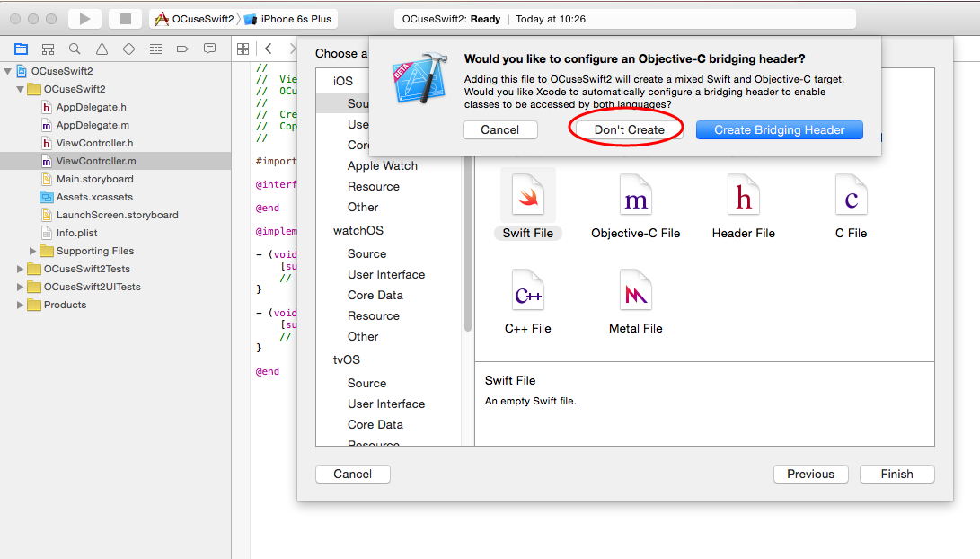The height and width of the screenshot is (559, 980).
Task: Go back in editor history
Action: (x=268, y=49)
